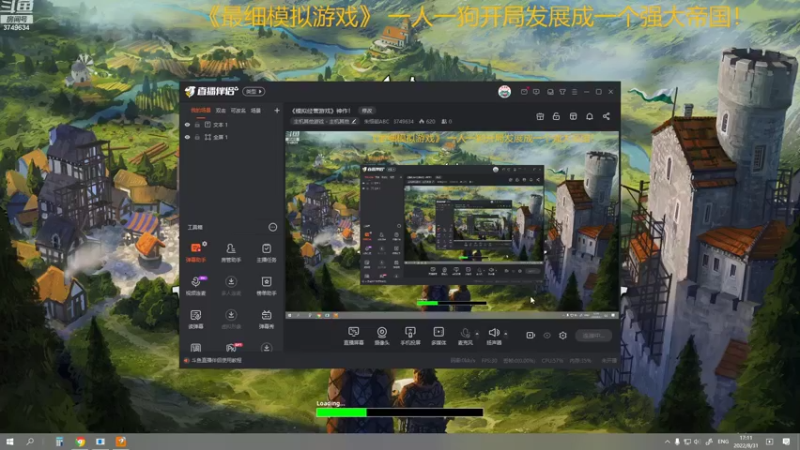This screenshot has width=800, height=450.
Task: Expand the speaker options arrow
Action: coord(506,334)
